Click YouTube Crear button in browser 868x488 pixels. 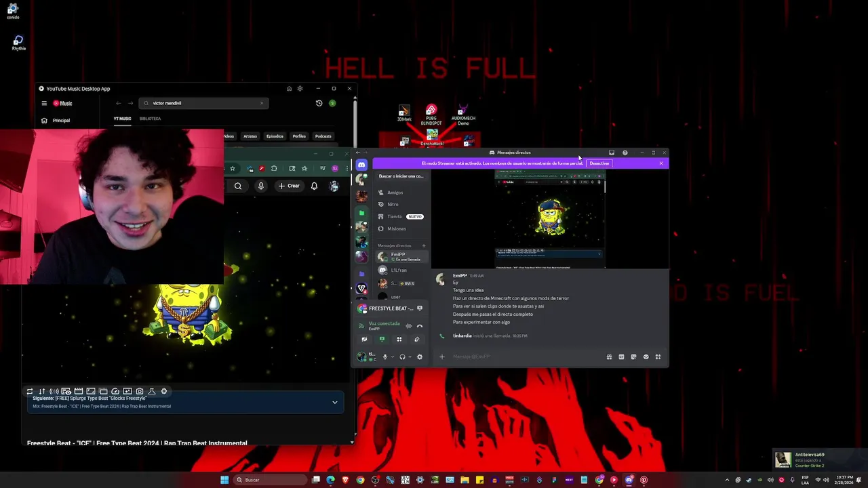point(288,186)
